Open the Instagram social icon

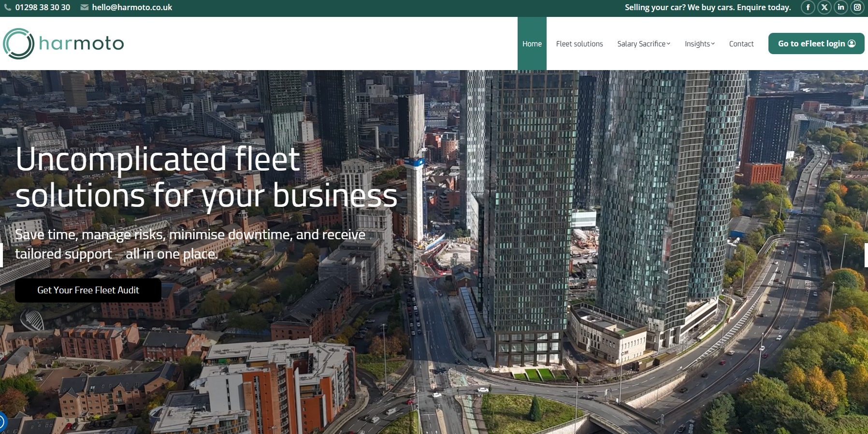click(857, 7)
